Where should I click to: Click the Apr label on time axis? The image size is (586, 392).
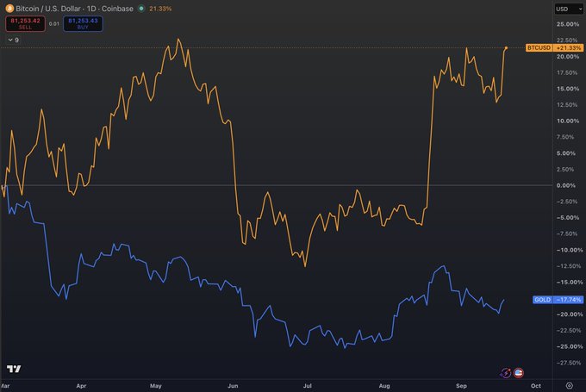[81, 386]
